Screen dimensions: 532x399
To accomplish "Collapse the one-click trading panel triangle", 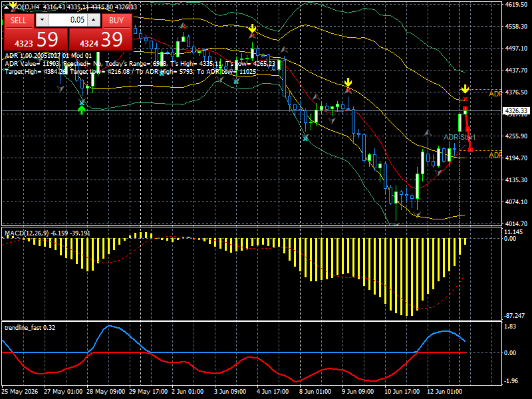I will [x=6, y=7].
